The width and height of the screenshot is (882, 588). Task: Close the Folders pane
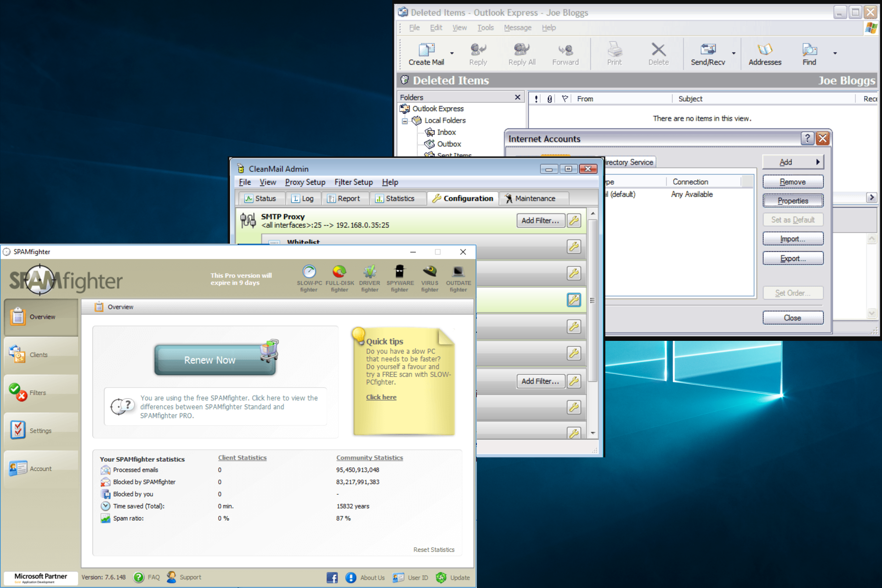pyautogui.click(x=518, y=97)
